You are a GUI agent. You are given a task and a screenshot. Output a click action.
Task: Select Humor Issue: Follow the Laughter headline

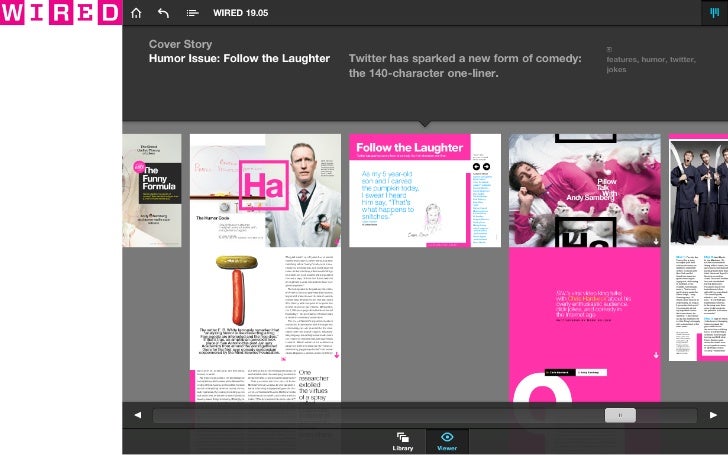(x=239, y=58)
